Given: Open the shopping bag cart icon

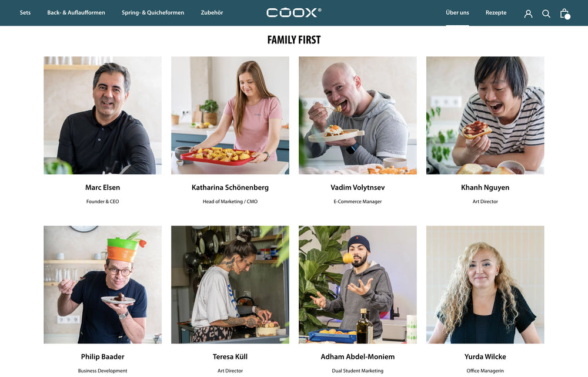Looking at the screenshot, I should pyautogui.click(x=564, y=14).
